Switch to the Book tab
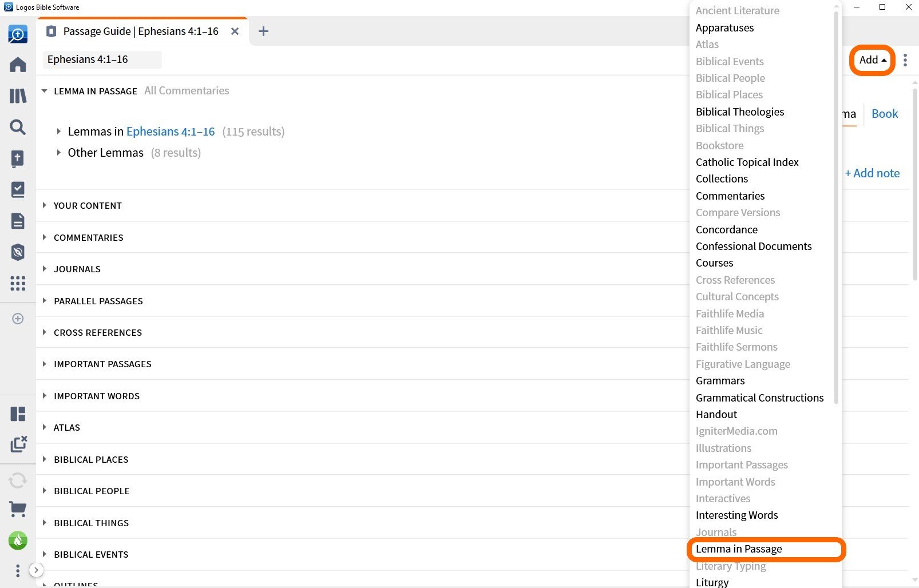The width and height of the screenshot is (919, 588). click(x=885, y=113)
